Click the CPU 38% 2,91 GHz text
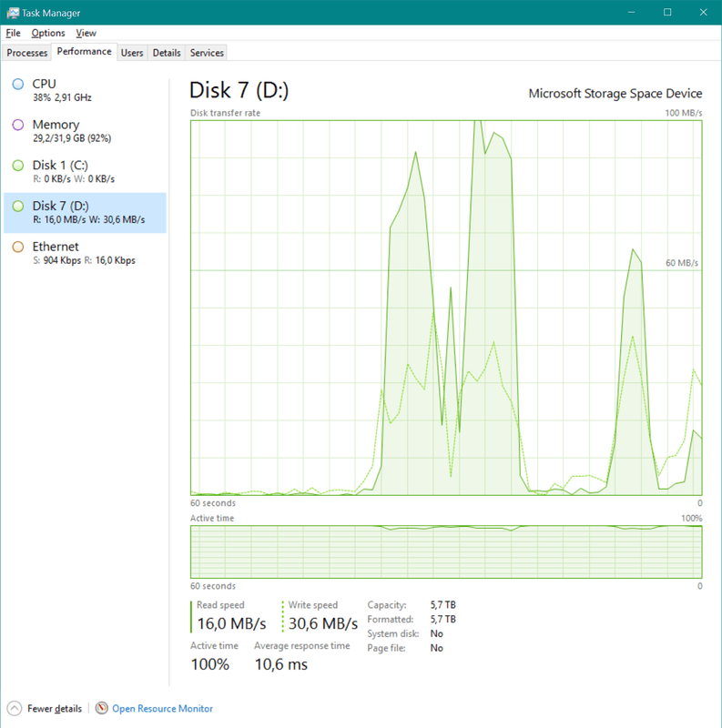The image size is (722, 728). click(x=62, y=97)
